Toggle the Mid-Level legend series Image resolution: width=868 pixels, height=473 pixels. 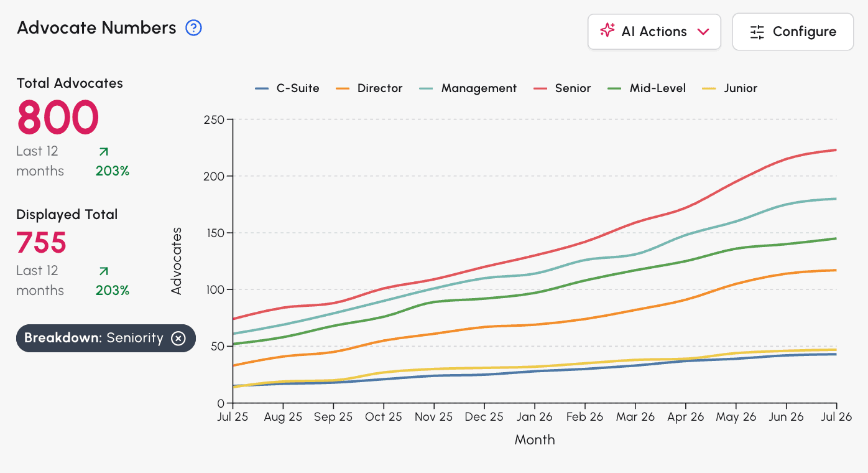pyautogui.click(x=647, y=88)
